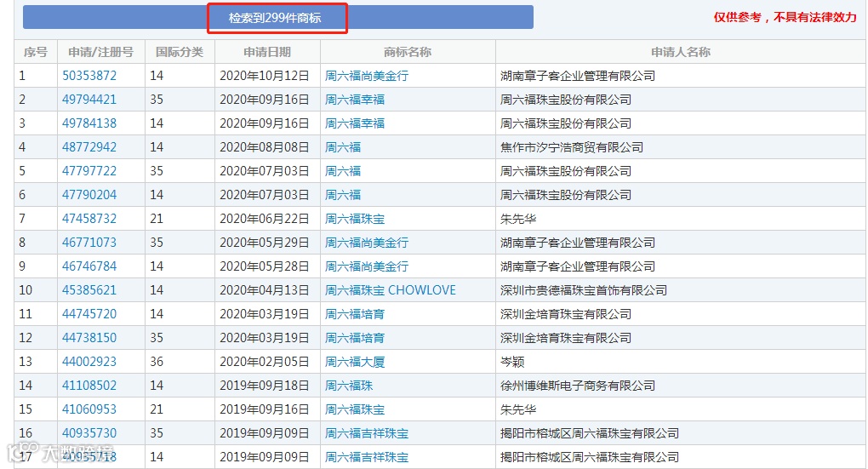Open trademark 周六福大厦
868x469 pixels.
click(355, 361)
